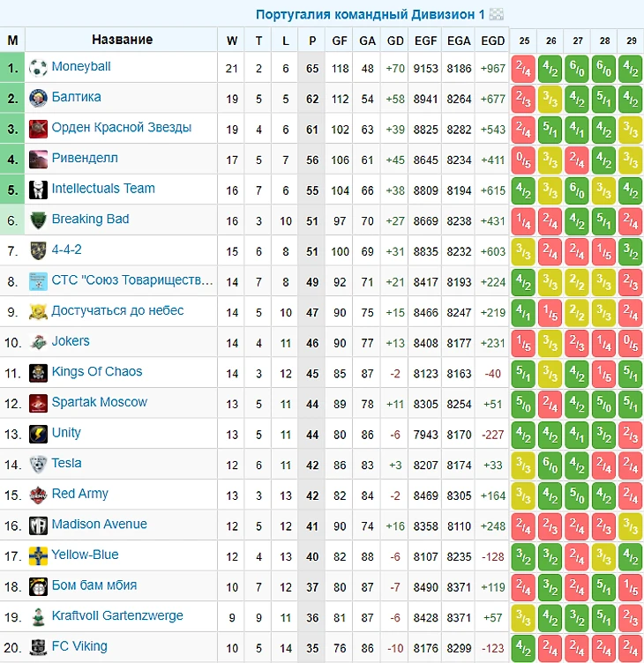Screen dimensions: 644x663
Task: Click the Kraftvoll Gartenzwerge gnome icon
Action: coord(38,617)
